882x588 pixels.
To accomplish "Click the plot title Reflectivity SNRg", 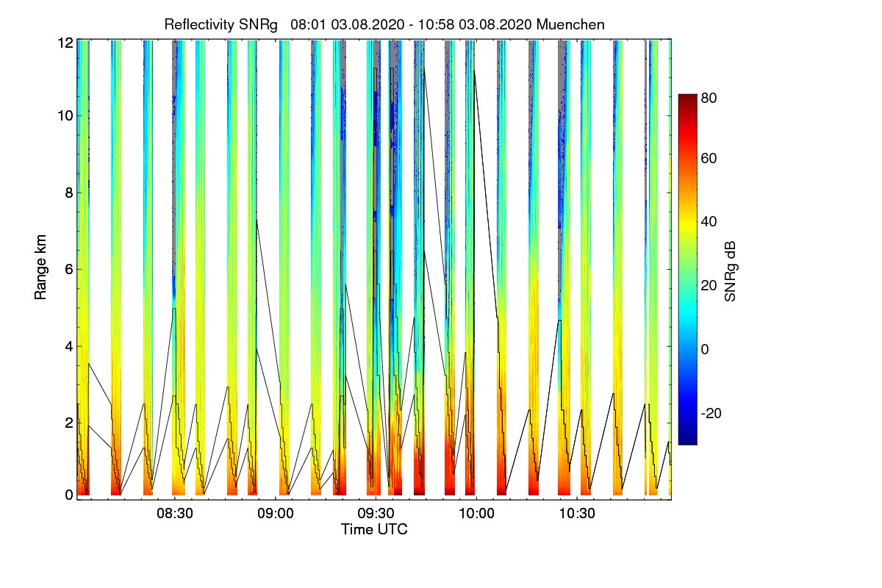I will point(221,24).
